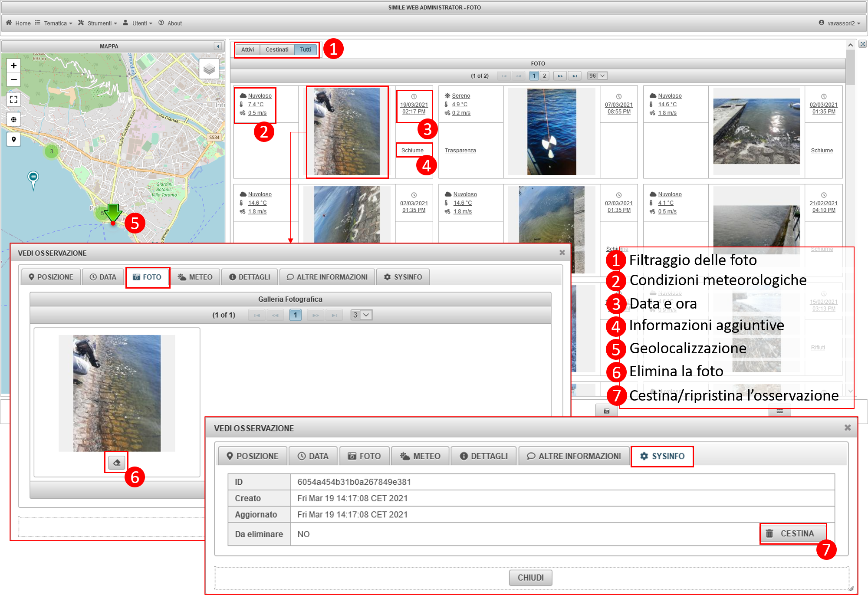Image resolution: width=868 pixels, height=595 pixels.
Task: Switch to FOTO tab in SYSINFO dialog
Action: [x=365, y=456]
